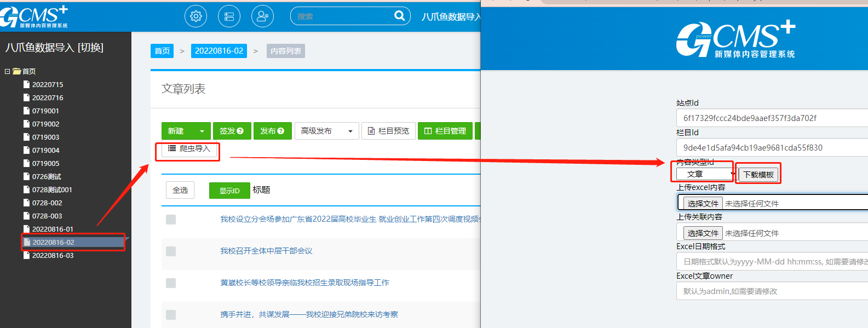The width and height of the screenshot is (868, 328).
Task: Tick checkbox beside the 黄崴校长 article
Action: [x=171, y=283]
